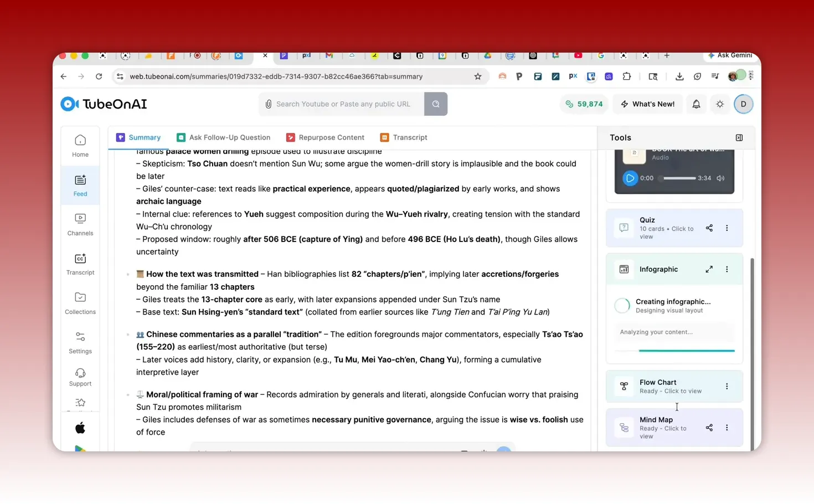Open the user profile avatar D
The height and width of the screenshot is (504, 814).
click(x=743, y=104)
